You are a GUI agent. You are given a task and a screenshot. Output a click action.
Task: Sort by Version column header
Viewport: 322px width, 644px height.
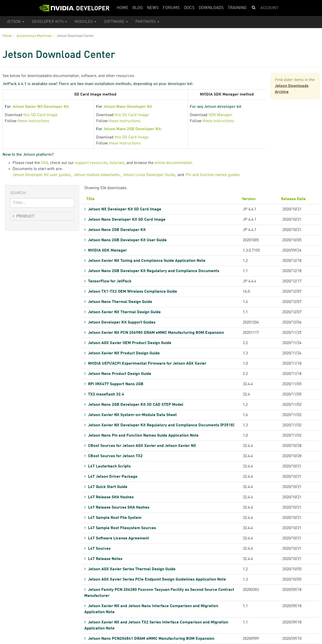(x=249, y=199)
